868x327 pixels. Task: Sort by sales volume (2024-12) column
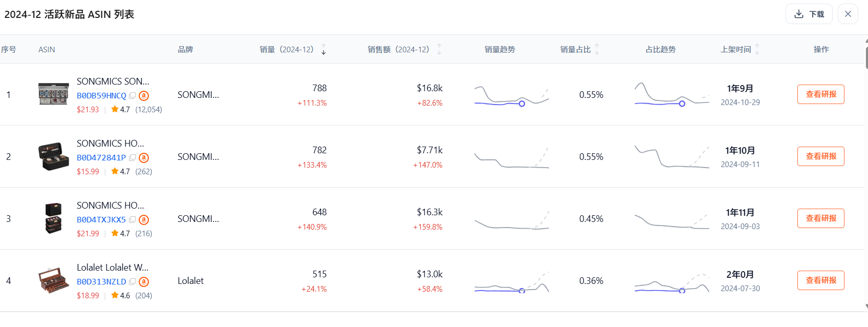pyautogui.click(x=323, y=49)
